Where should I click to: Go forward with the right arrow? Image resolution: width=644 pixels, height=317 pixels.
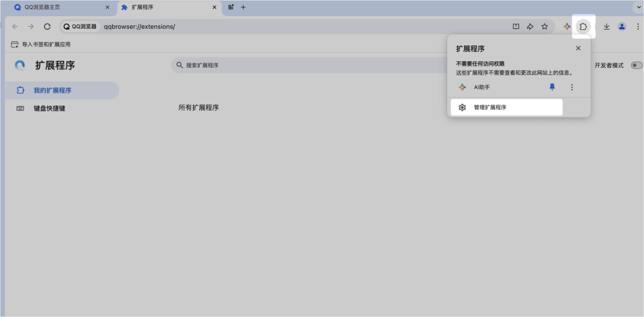(x=31, y=27)
